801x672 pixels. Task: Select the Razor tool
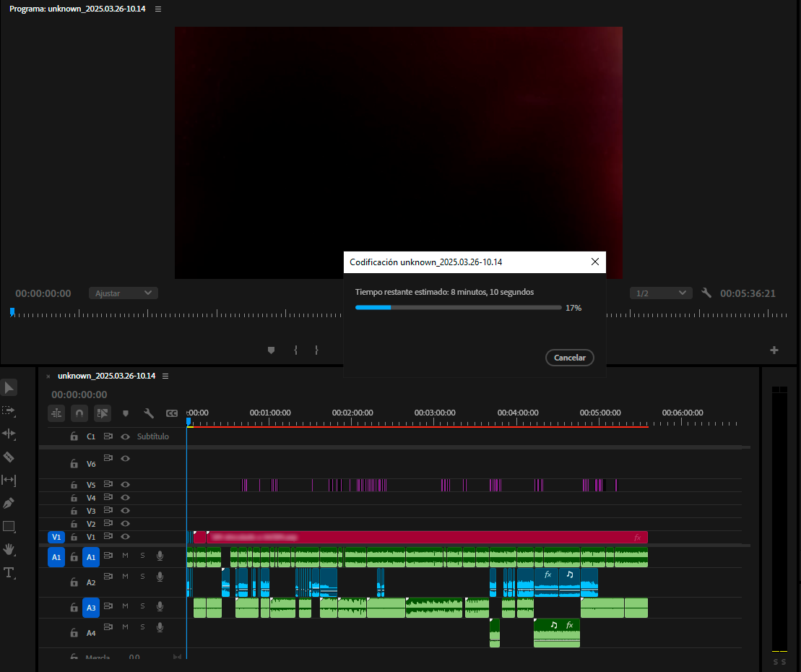(x=9, y=457)
